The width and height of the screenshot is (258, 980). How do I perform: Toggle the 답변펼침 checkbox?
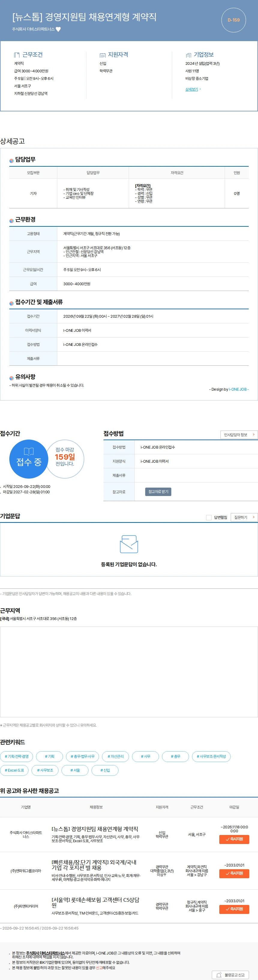click(208, 517)
